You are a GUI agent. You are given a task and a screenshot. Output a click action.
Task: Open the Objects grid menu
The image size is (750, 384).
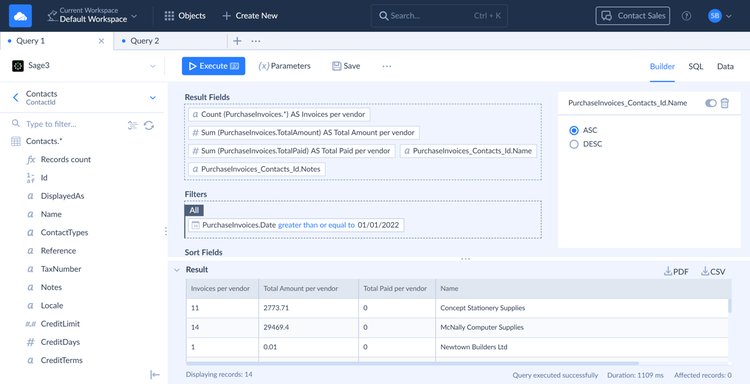(x=185, y=16)
